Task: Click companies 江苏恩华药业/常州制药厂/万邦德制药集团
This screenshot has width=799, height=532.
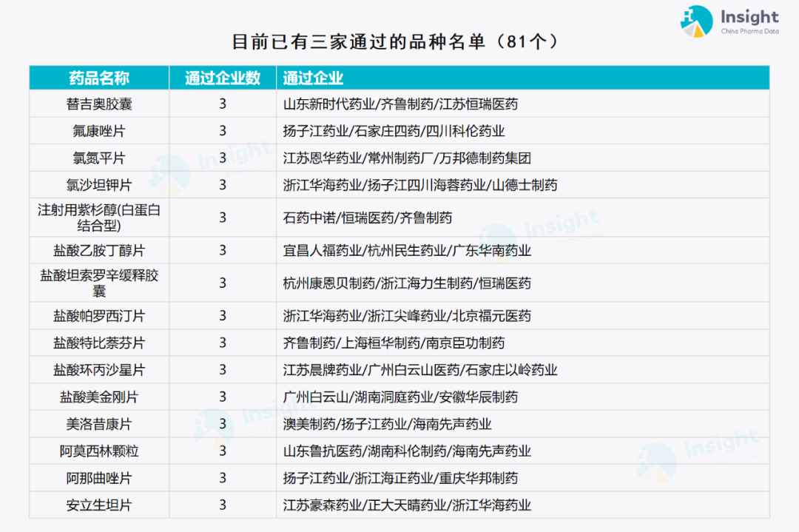Action: [x=407, y=158]
